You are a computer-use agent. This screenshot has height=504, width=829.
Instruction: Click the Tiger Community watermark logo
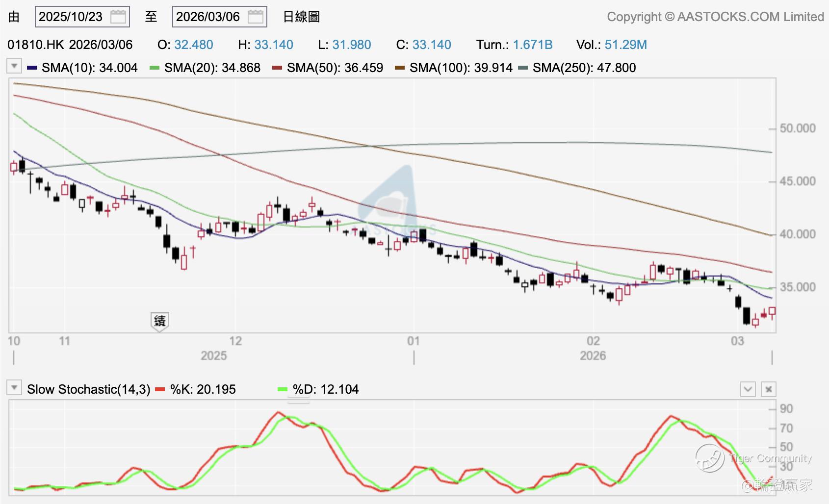(709, 458)
